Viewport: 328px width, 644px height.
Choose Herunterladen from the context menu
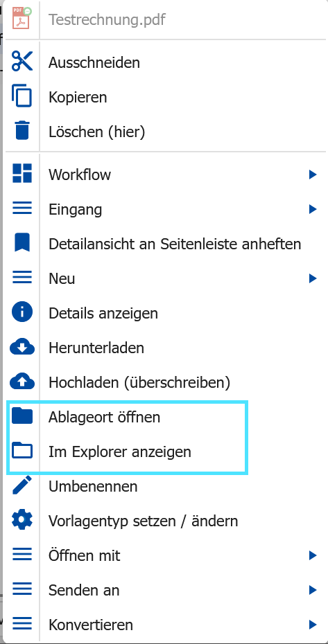coord(166,348)
